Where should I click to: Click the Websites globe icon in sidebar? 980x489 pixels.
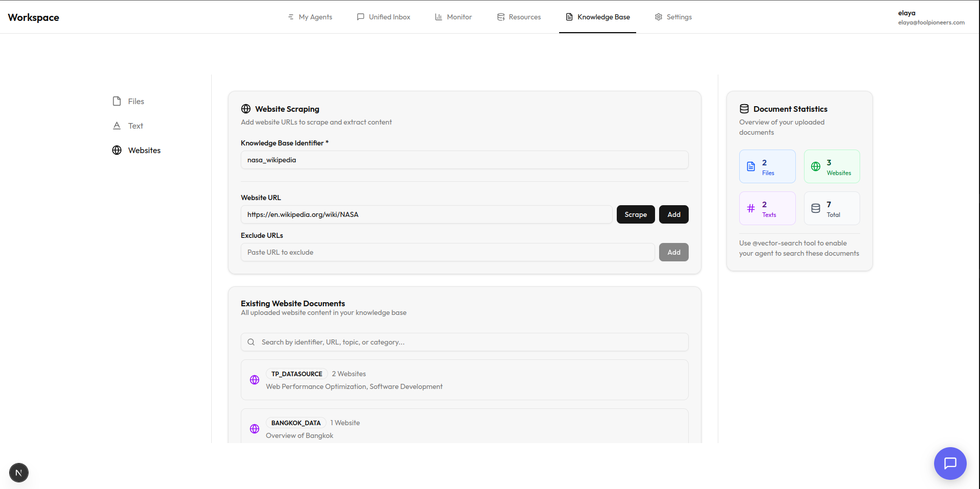tap(117, 150)
